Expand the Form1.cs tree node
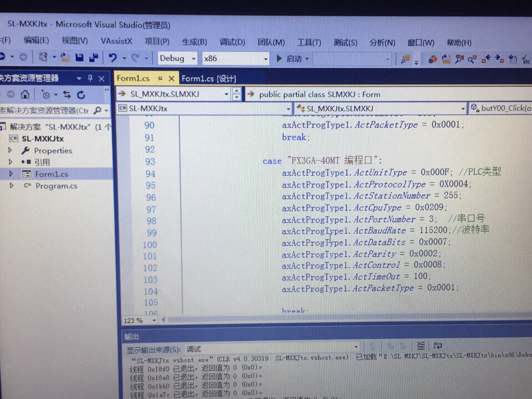The height and width of the screenshot is (399, 532). click(11, 173)
